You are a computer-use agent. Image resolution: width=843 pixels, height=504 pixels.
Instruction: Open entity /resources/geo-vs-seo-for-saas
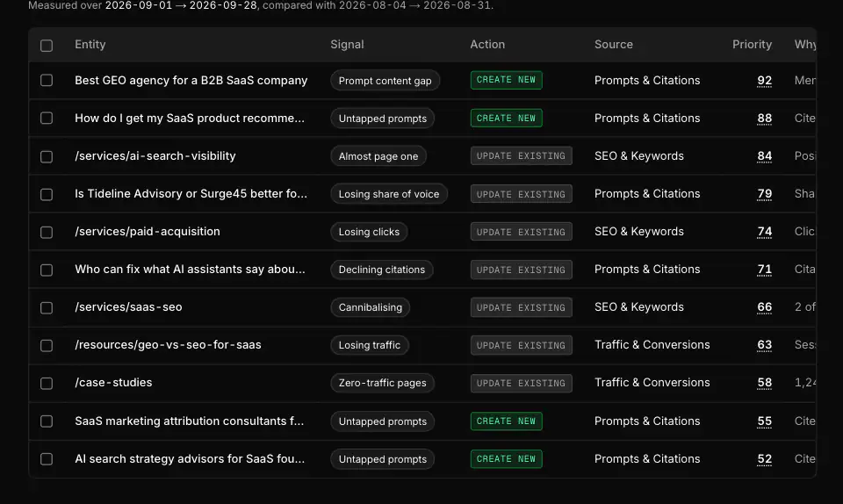pyautogui.click(x=168, y=345)
